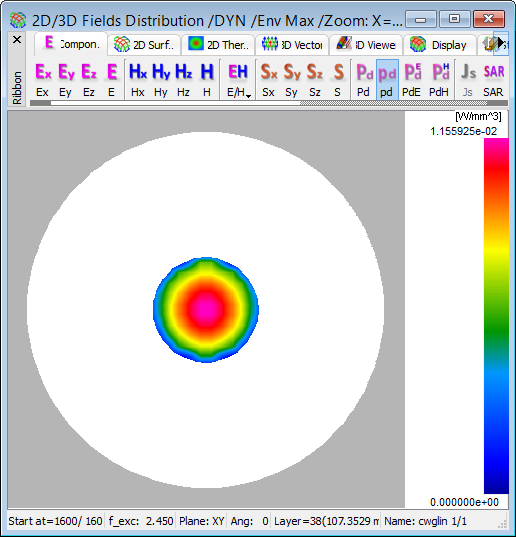Expand hidden ribbon tabs with right arrow
This screenshot has width=516, height=537.
(x=501, y=43)
